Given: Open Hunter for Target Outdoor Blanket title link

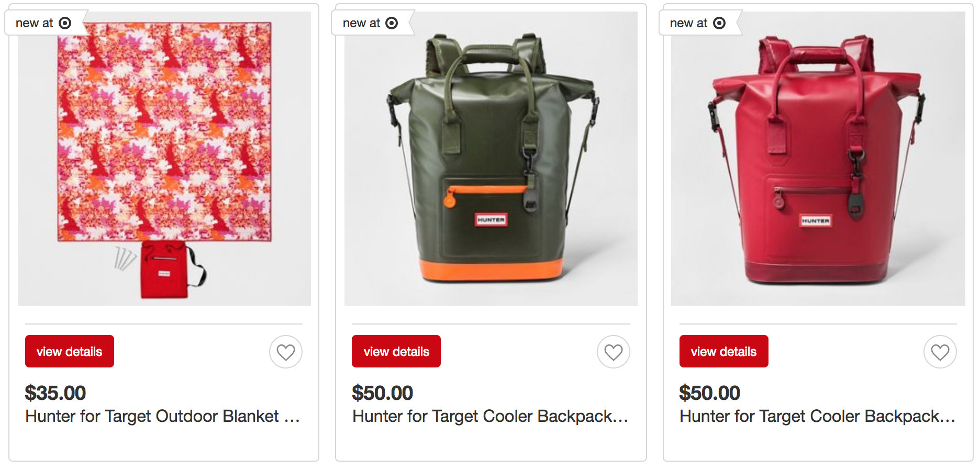Looking at the screenshot, I should (x=162, y=416).
